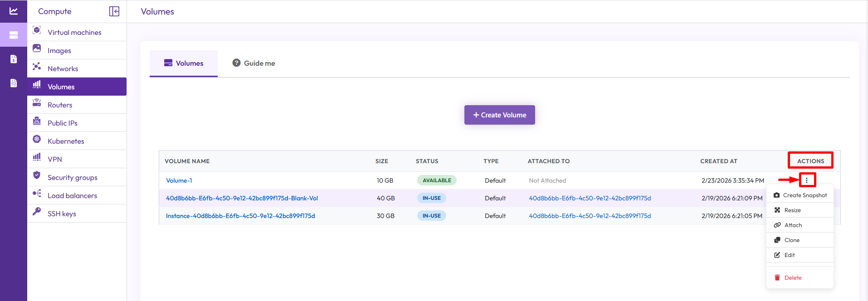This screenshot has width=868, height=301.
Task: Open the documents page icon in left rail
Action: (x=14, y=83)
